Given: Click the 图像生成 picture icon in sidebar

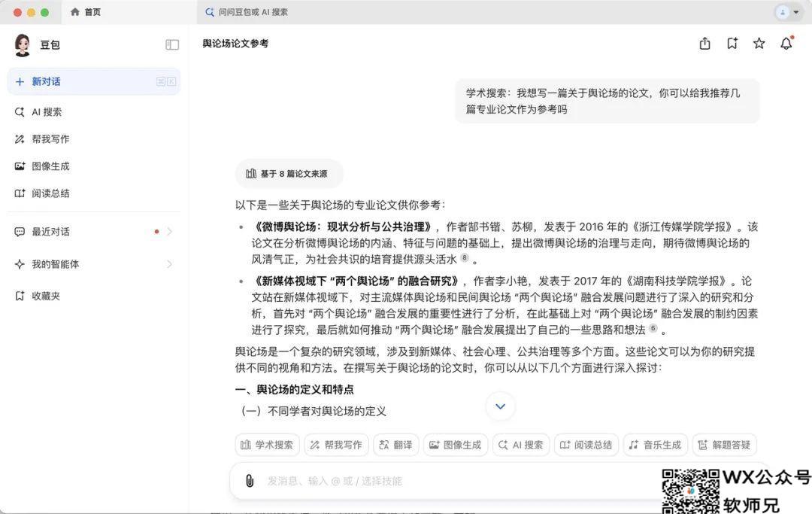Looking at the screenshot, I should [20, 166].
